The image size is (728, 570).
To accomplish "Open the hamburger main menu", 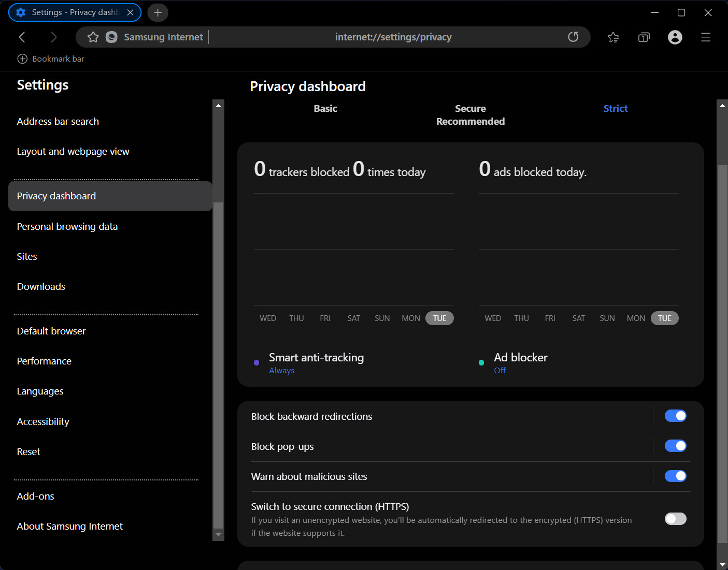I will [x=706, y=37].
